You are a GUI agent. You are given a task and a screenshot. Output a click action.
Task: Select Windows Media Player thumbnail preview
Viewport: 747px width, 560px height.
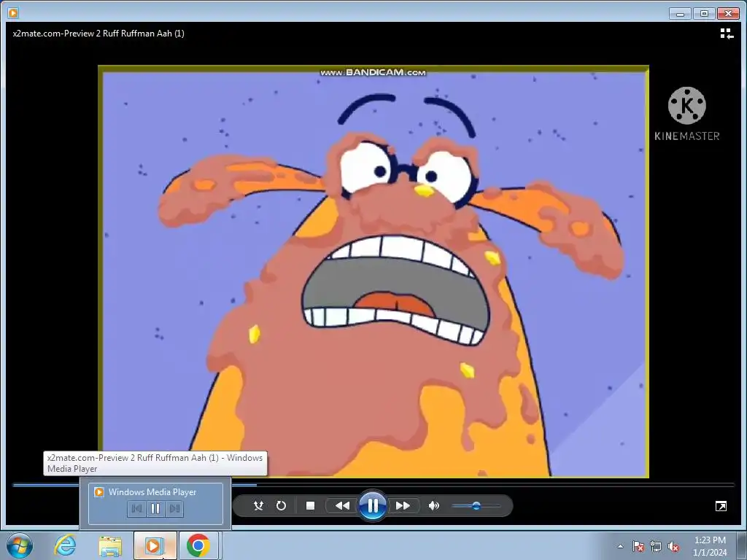point(155,503)
